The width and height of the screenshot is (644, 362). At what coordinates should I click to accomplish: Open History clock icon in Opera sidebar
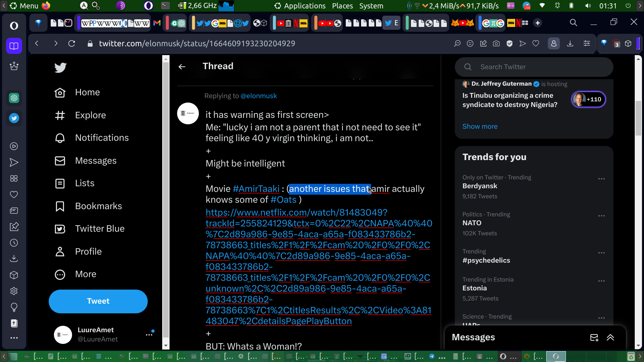coord(14,243)
